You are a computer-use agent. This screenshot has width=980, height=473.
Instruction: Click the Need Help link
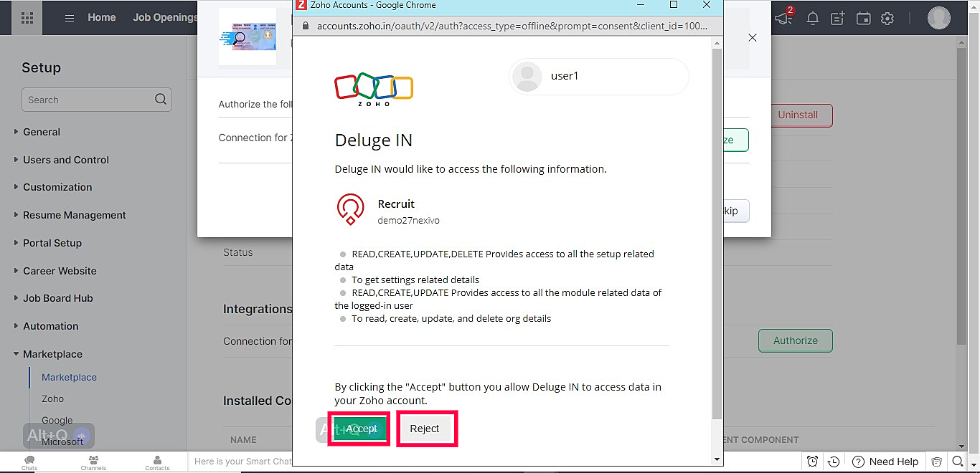(893, 462)
